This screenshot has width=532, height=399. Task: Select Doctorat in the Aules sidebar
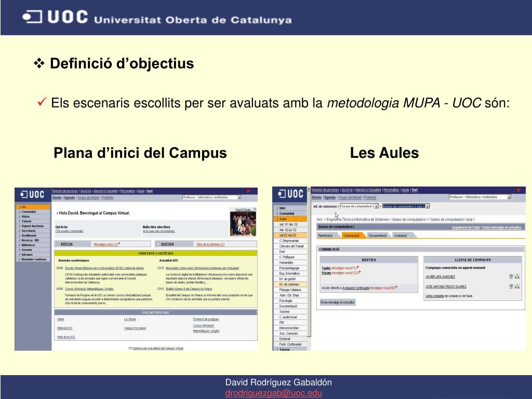tap(290, 339)
